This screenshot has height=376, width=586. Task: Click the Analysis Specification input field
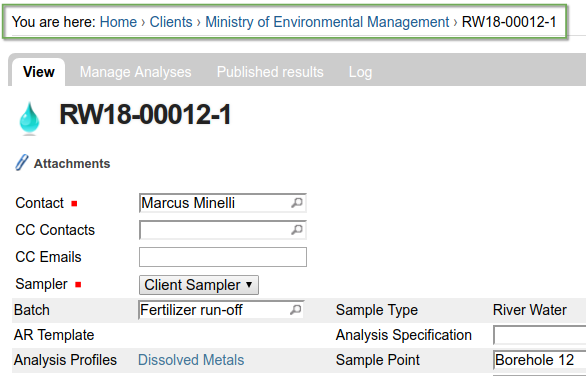[540, 335]
